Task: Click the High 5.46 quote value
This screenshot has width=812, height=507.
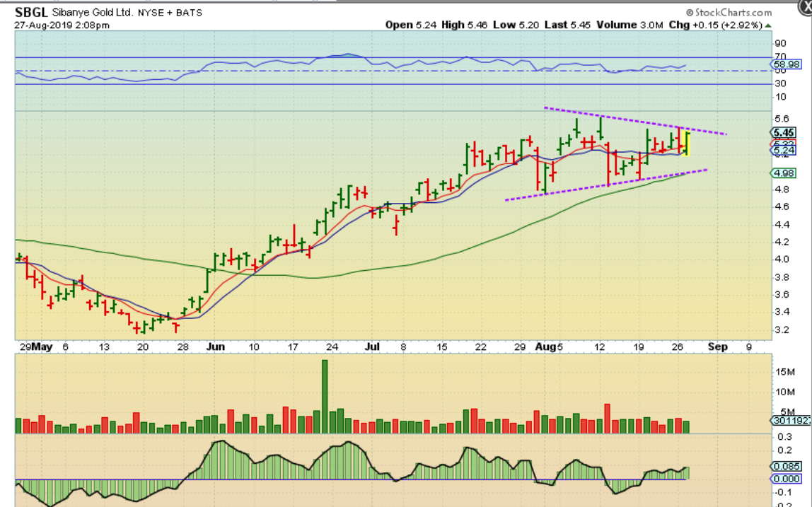Action: click(465, 25)
